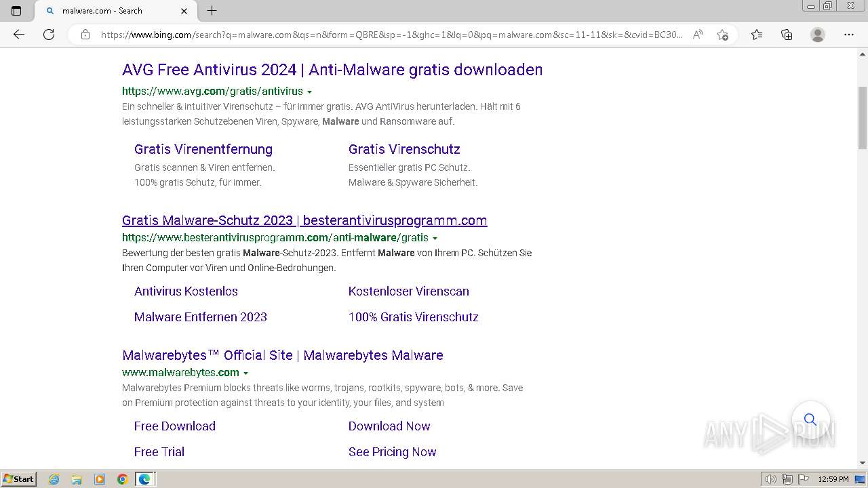This screenshot has width=868, height=488.
Task: Click the page vertical scrollbar thumb
Action: [x=863, y=117]
